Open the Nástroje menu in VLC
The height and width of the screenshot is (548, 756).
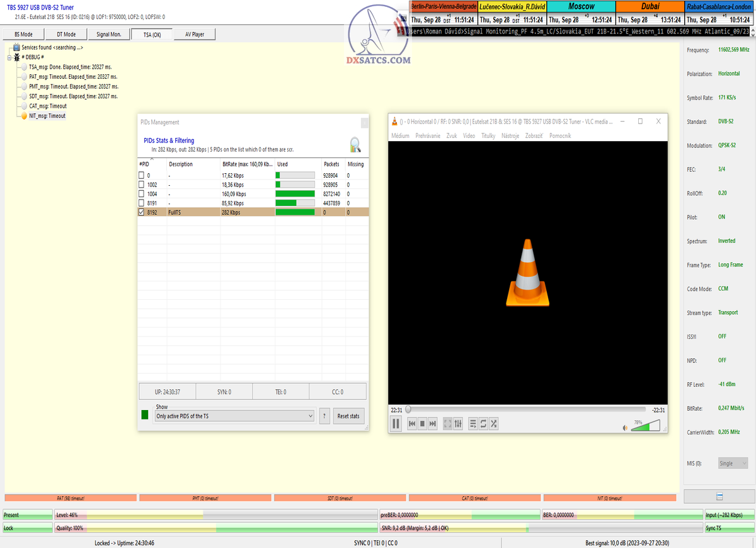click(x=510, y=136)
